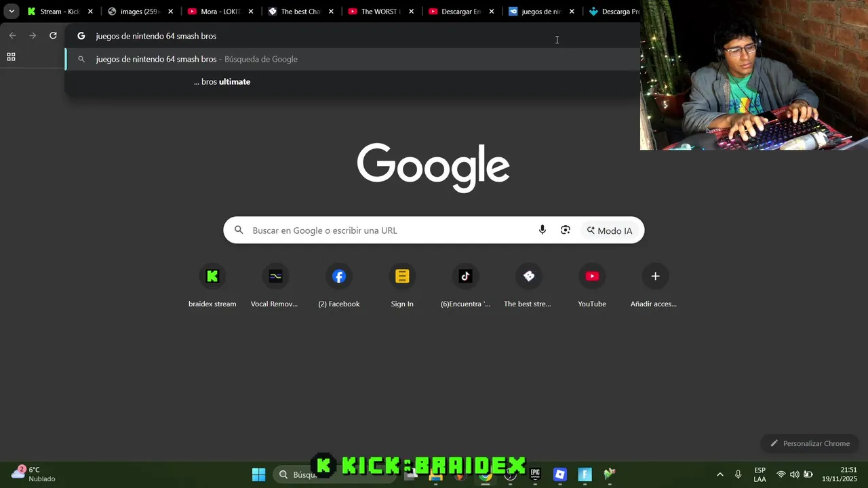
Task: Open the (6)Encuentra TikTok shortcut
Action: coord(465,286)
